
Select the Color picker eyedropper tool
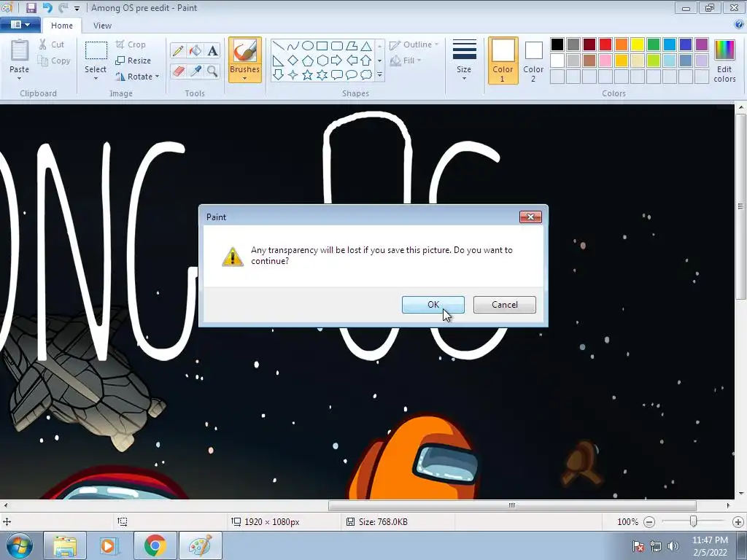pyautogui.click(x=196, y=71)
